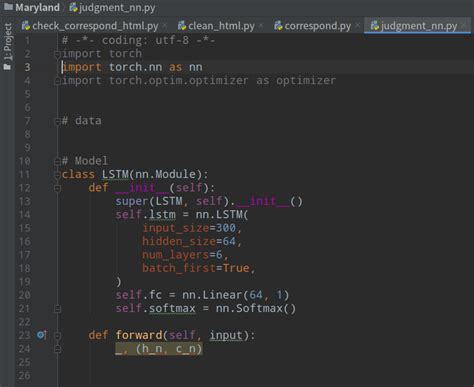474x387 pixels.
Task: Collapse class LSTM fold at line 11
Action: pyautogui.click(x=57, y=175)
